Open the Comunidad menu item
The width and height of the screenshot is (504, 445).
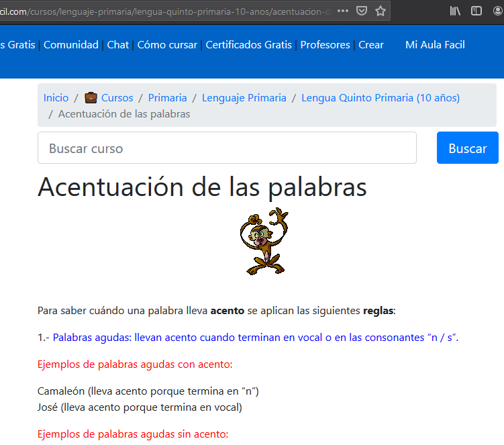click(71, 45)
